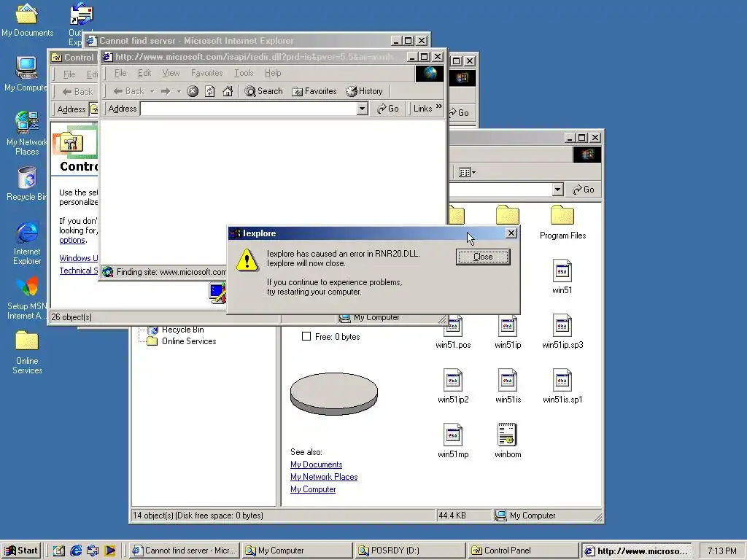Viewport: 747px width, 560px height.
Task: Open Program Files folder in POSRDY window
Action: (x=562, y=222)
